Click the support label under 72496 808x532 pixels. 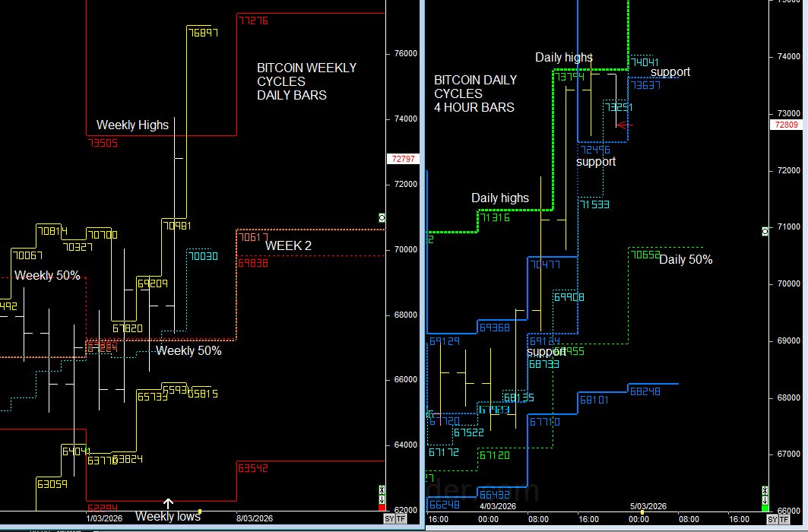click(x=596, y=162)
